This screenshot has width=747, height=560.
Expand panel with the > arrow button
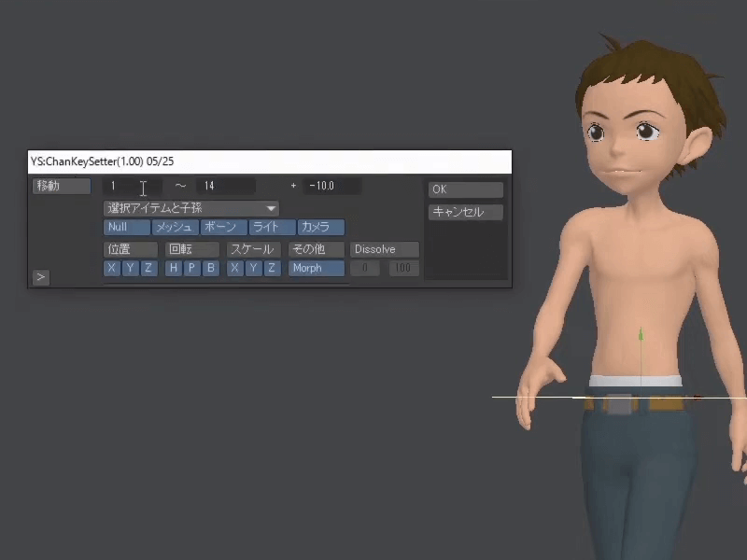click(41, 277)
